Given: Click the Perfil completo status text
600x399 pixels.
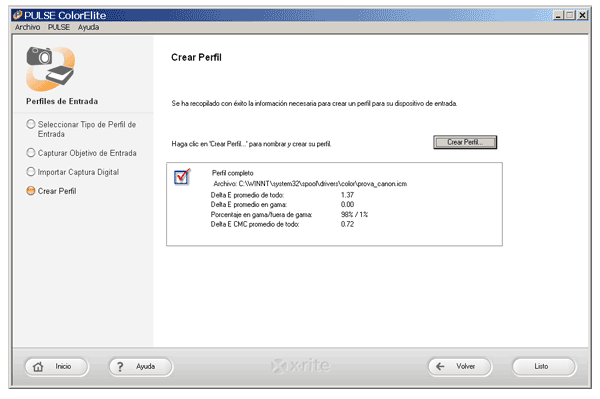Looking at the screenshot, I should (233, 173).
